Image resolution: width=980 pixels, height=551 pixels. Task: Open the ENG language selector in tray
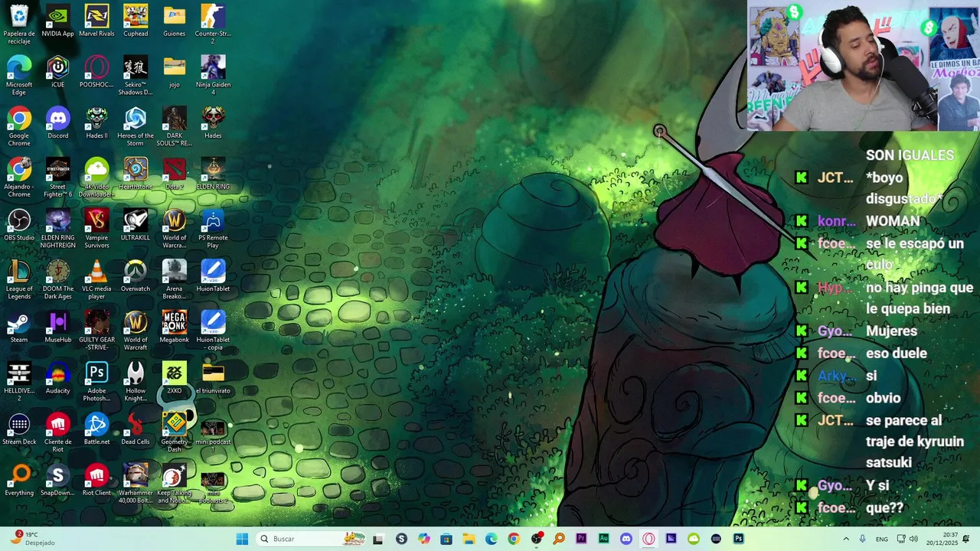(882, 539)
